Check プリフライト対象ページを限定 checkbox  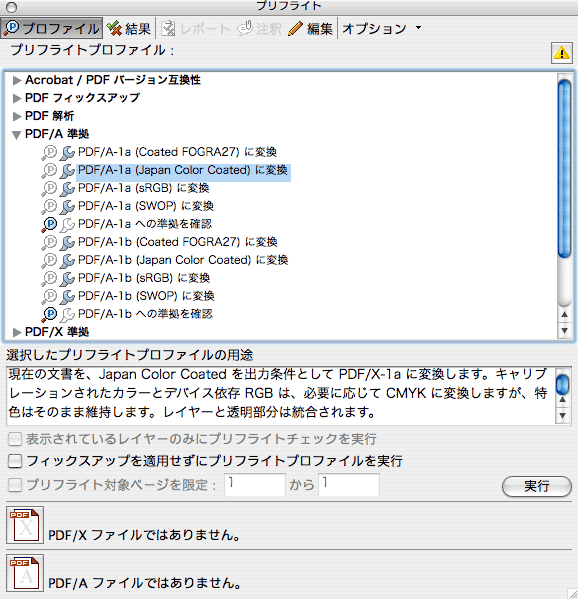point(15,485)
